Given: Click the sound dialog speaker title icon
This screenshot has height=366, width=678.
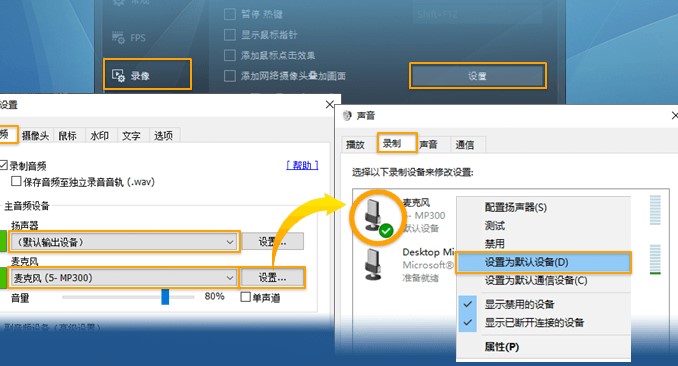Looking at the screenshot, I should 346,116.
